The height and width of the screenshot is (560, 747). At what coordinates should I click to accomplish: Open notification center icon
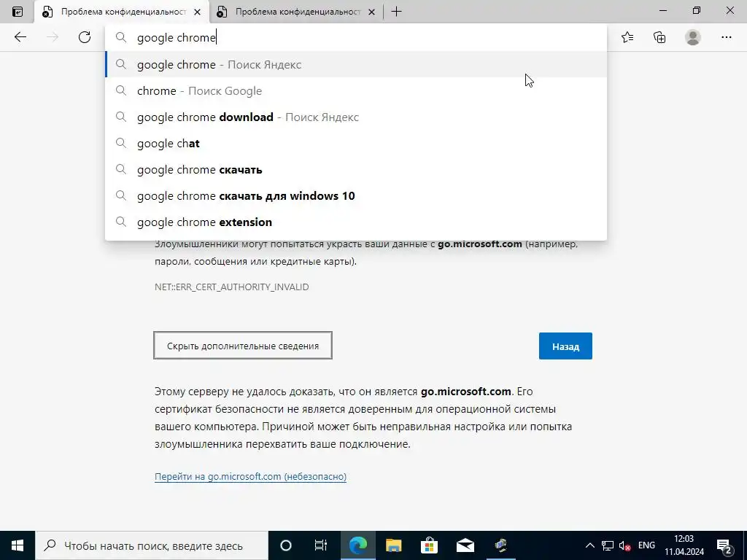[726, 546]
